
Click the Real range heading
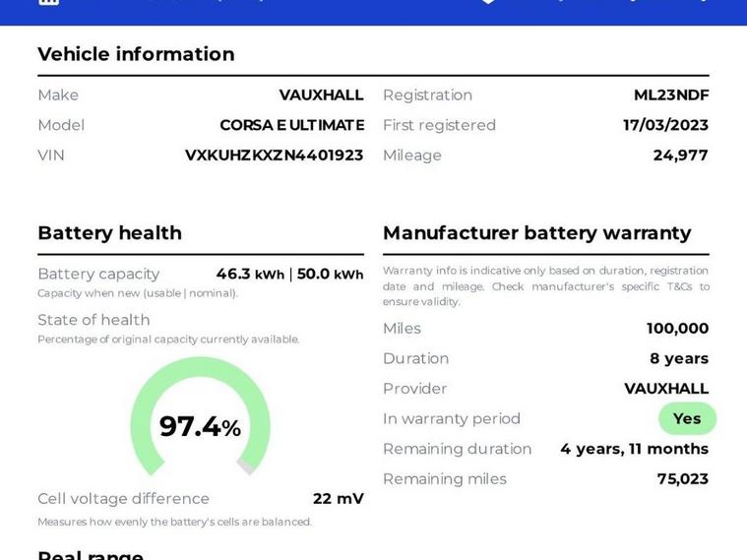point(91,555)
